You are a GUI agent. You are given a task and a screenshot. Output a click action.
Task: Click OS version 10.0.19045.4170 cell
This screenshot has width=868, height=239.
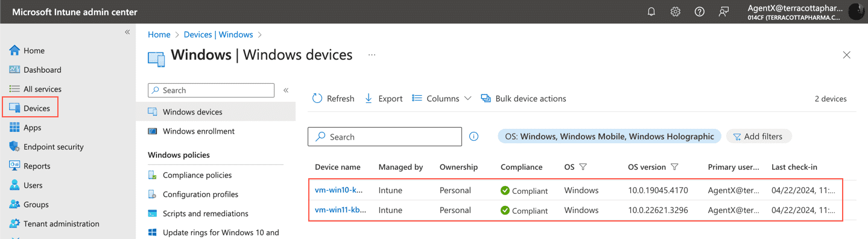click(x=658, y=190)
